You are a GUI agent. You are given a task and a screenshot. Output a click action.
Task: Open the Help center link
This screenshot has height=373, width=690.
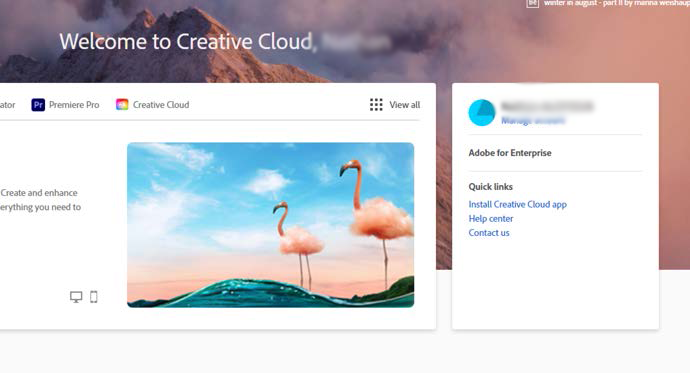coord(491,219)
